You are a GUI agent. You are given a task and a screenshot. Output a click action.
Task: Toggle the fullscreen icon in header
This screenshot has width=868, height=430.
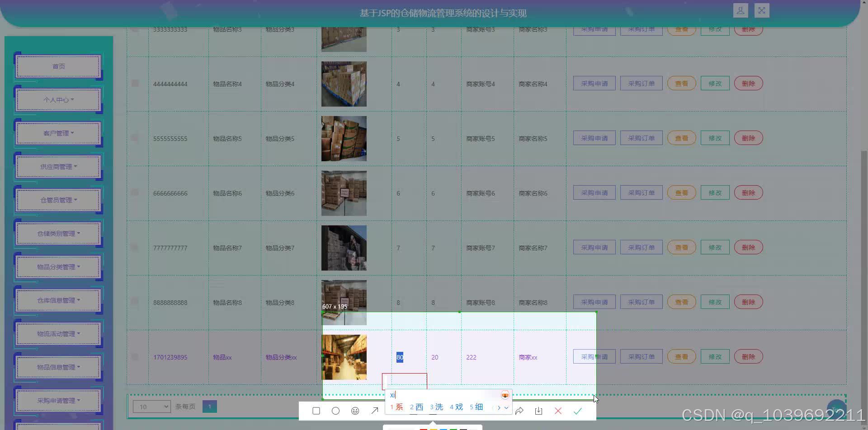(x=762, y=10)
